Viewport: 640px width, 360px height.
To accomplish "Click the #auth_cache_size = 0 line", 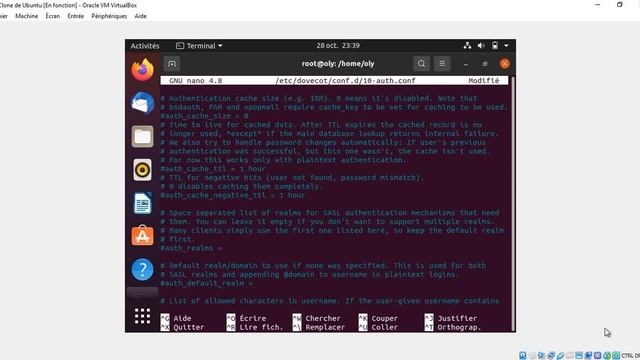I will [204, 116].
